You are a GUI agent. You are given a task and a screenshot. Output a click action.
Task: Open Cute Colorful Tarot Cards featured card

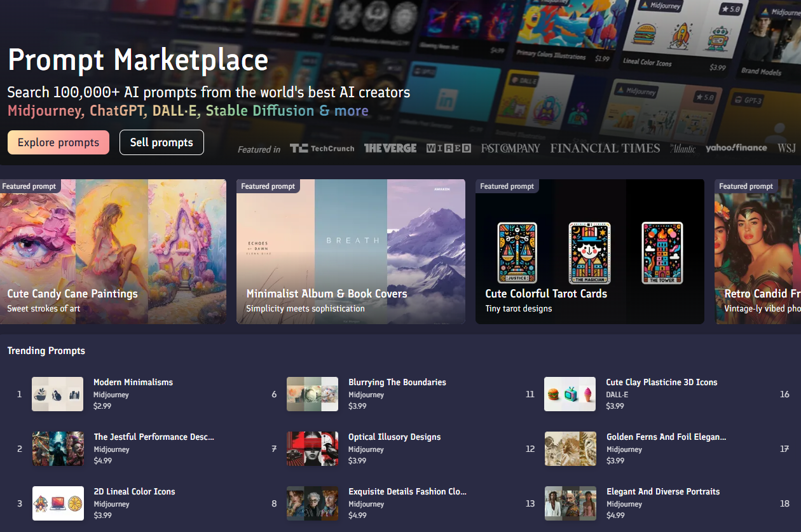590,252
